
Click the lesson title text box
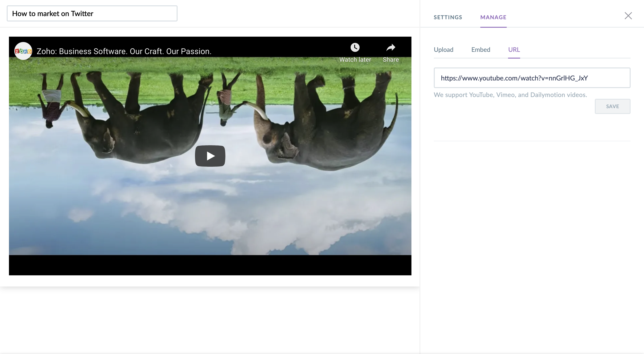pyautogui.click(x=92, y=13)
